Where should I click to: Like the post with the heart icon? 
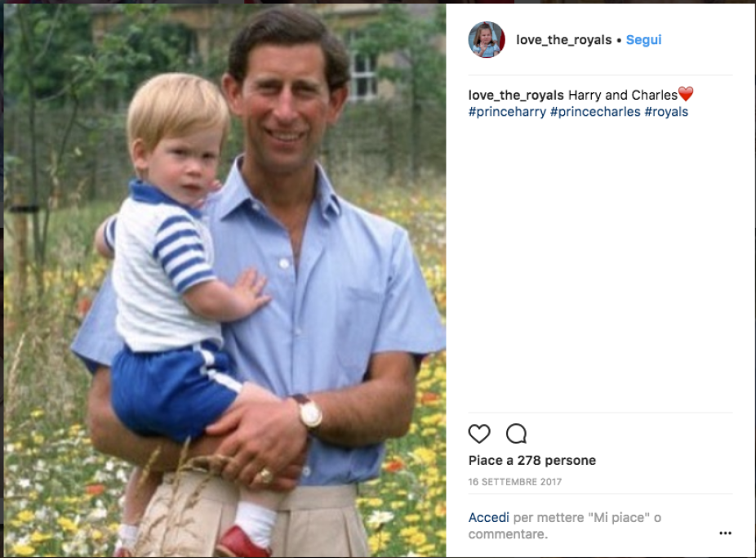(479, 433)
